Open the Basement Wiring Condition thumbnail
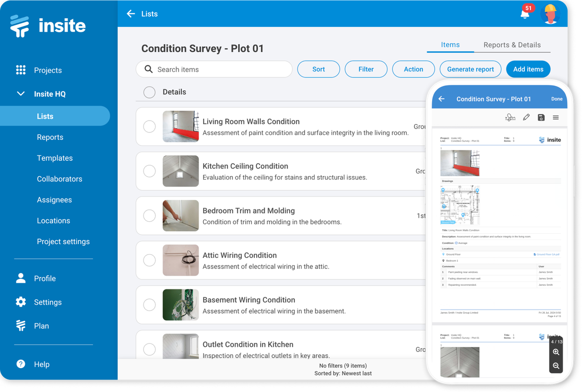Image resolution: width=588 pixels, height=392 pixels. (x=180, y=305)
